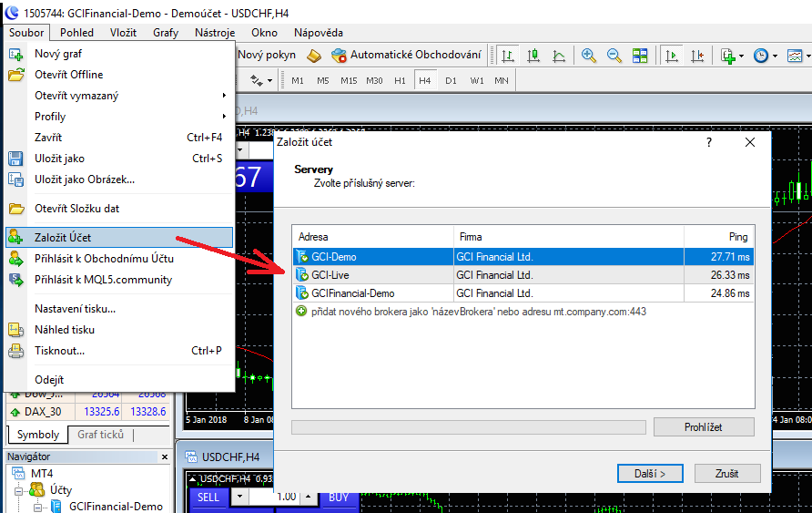812x513 pixels.
Task: Click the dialog help question mark
Action: coord(709,142)
